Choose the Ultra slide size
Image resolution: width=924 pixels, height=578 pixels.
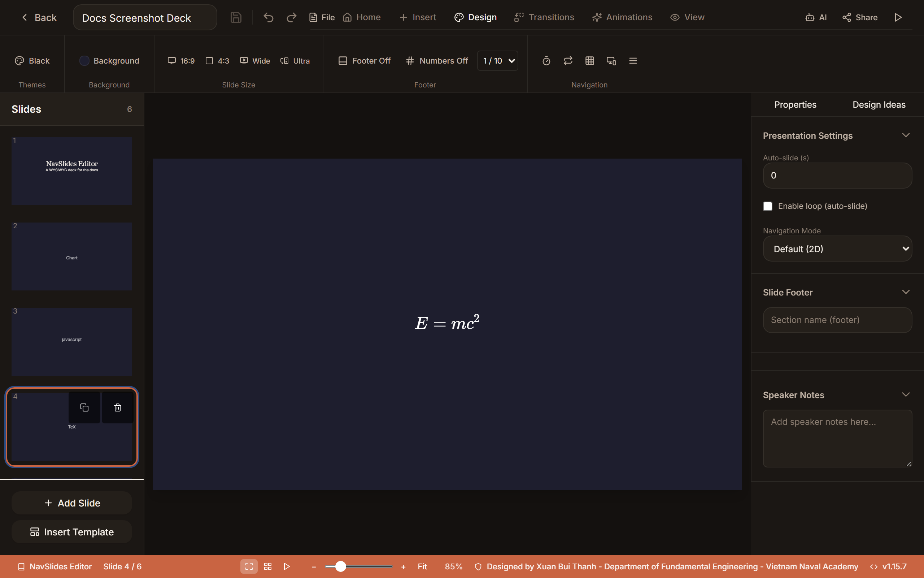click(x=295, y=61)
